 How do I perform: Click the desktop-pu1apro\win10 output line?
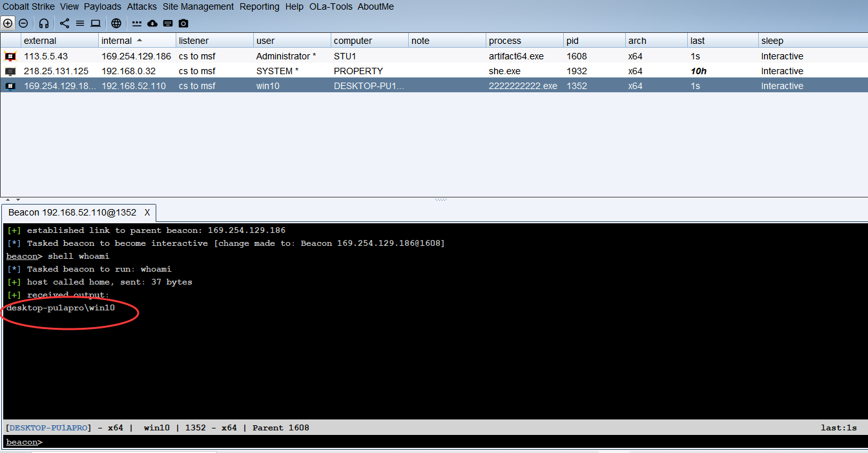click(x=61, y=308)
